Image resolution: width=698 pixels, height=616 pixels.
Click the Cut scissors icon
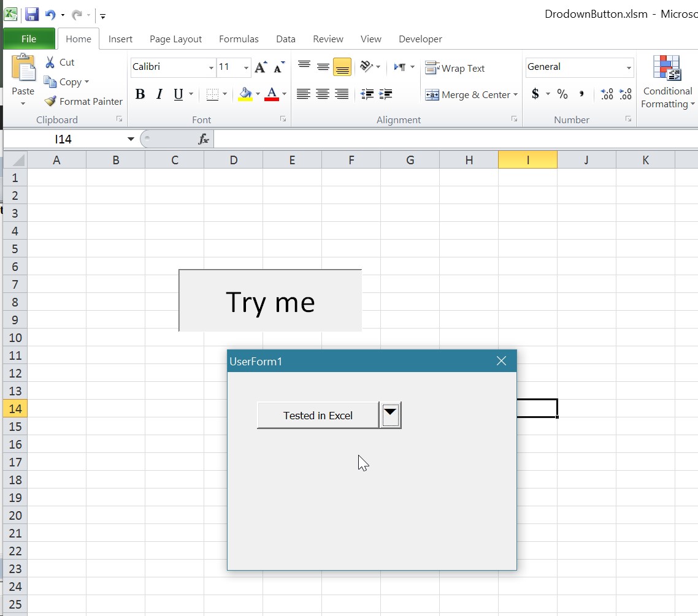pos(50,63)
